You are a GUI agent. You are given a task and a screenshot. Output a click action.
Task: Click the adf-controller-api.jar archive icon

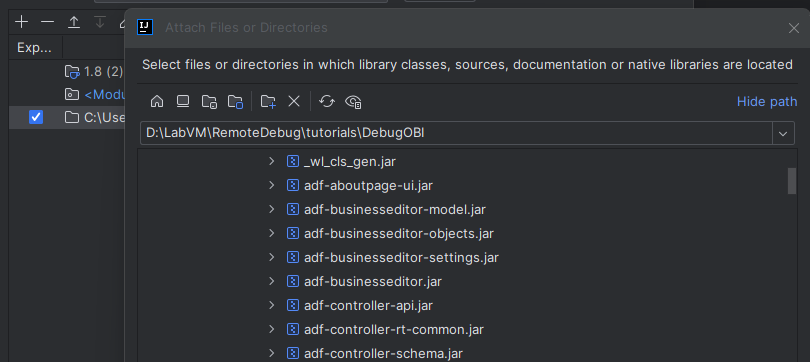[293, 305]
